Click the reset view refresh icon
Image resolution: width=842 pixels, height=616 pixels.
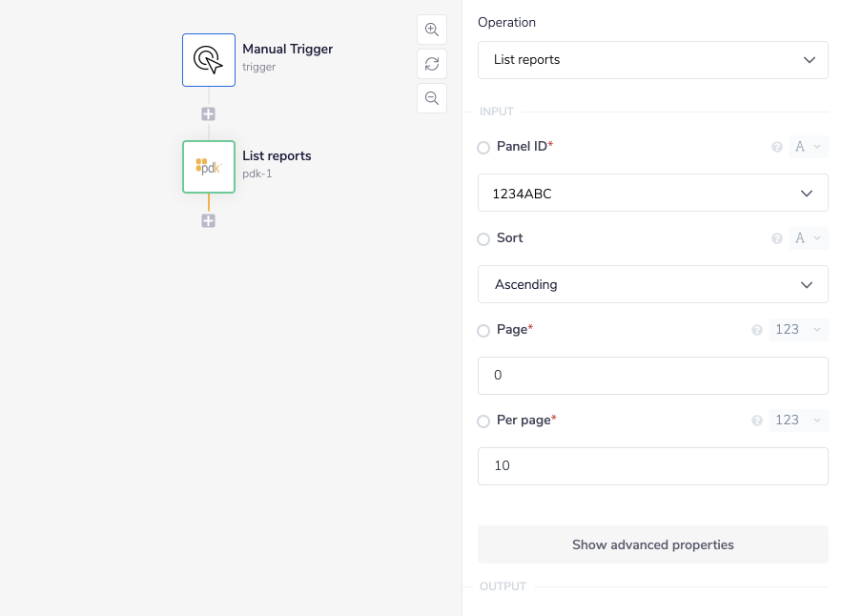coord(432,64)
